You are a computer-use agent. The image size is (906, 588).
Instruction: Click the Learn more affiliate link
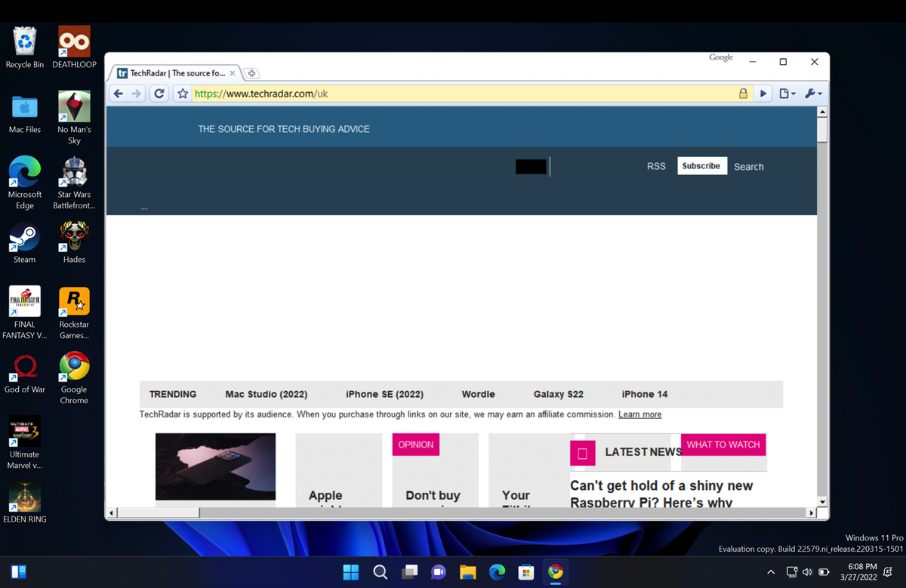pyautogui.click(x=639, y=414)
